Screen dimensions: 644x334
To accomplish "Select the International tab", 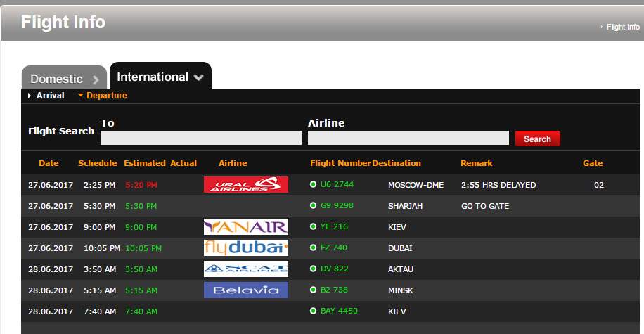I will [x=152, y=77].
